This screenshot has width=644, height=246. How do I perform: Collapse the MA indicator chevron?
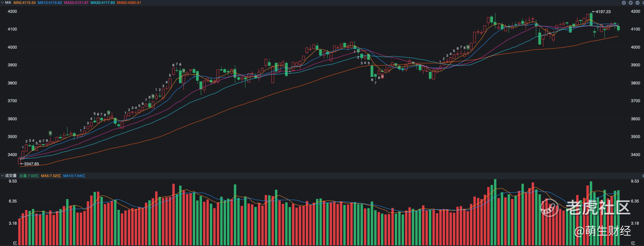tap(3, 3)
